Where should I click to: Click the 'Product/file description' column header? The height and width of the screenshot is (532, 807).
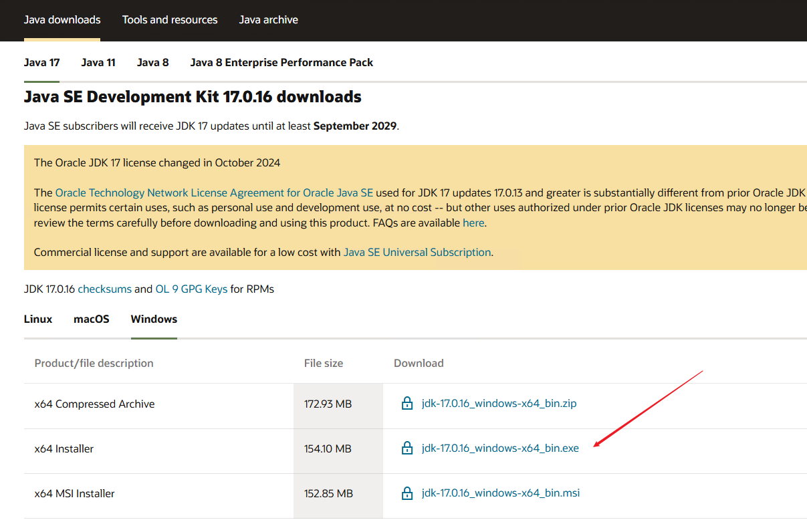click(94, 363)
